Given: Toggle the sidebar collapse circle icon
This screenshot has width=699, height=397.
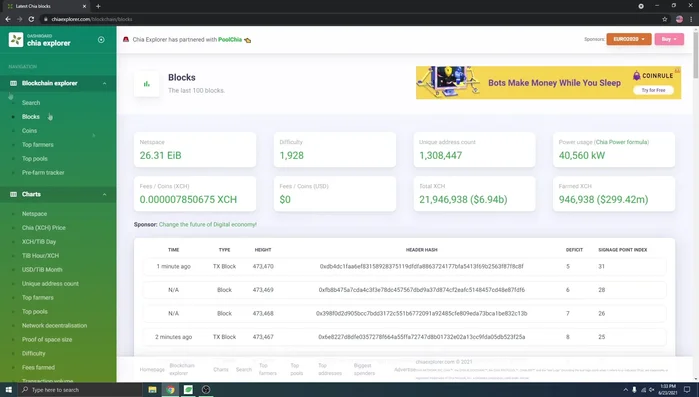Looking at the screenshot, I should 101,40.
